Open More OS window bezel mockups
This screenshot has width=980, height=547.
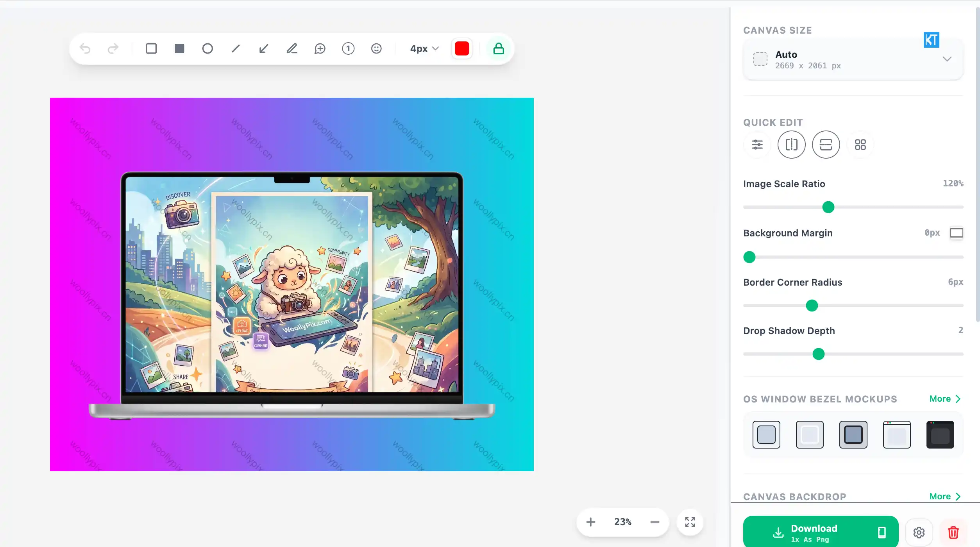point(945,399)
